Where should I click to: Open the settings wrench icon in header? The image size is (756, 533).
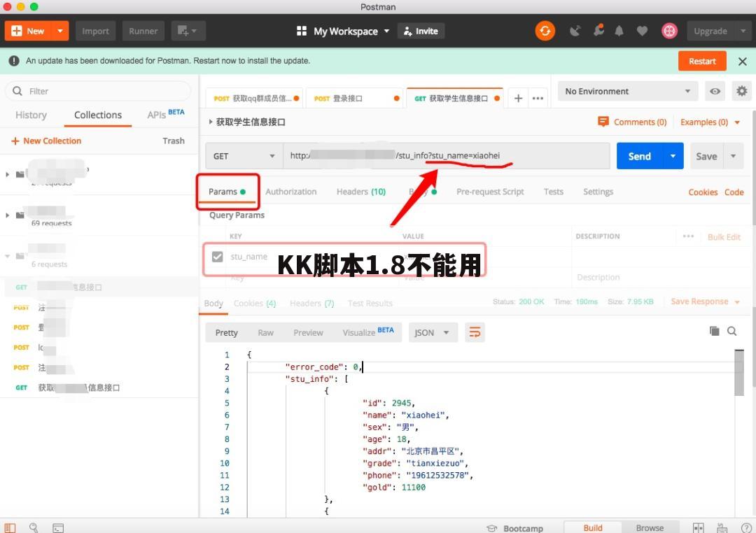tap(598, 30)
